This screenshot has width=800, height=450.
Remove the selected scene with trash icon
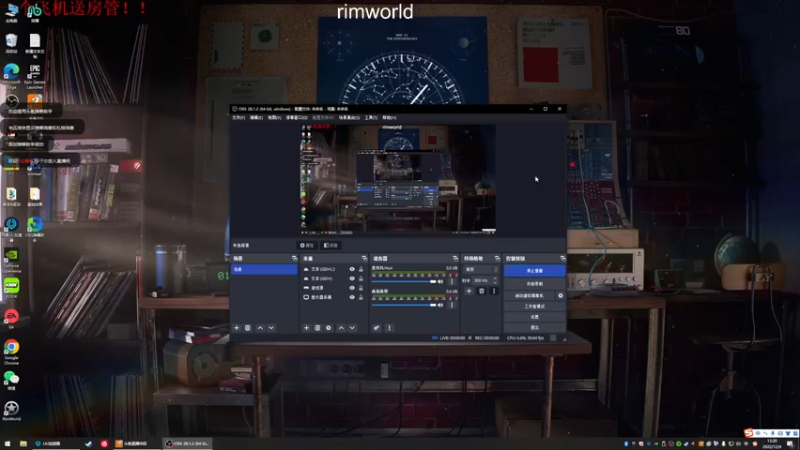pos(247,328)
